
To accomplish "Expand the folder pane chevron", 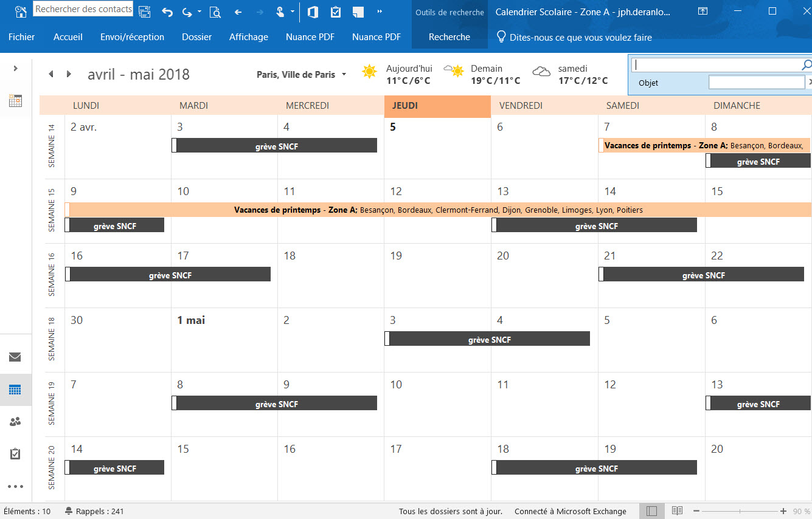I will [x=15, y=69].
